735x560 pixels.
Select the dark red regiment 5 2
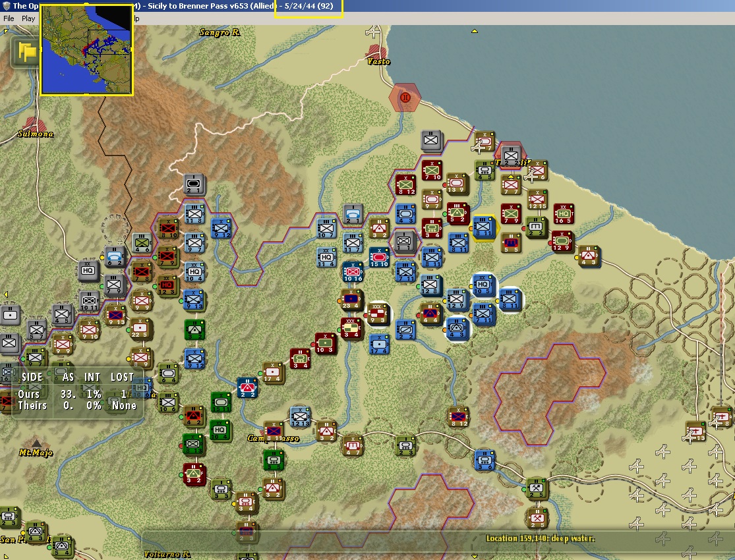(x=458, y=213)
